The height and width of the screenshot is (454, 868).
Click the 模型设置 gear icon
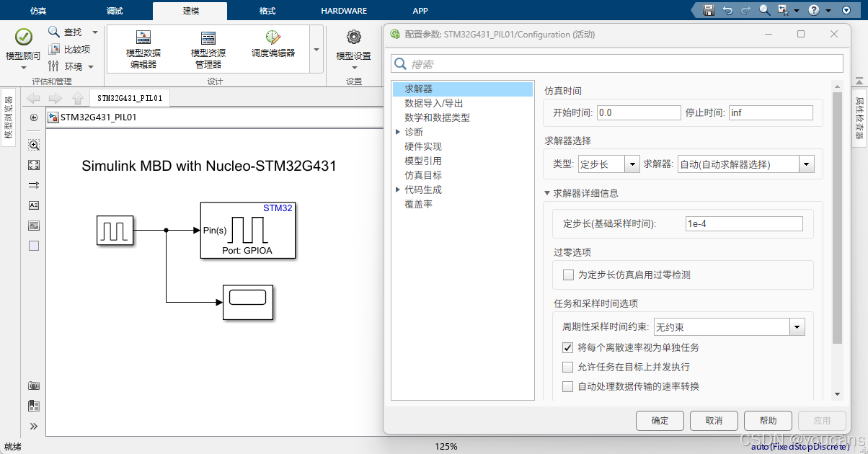[354, 37]
